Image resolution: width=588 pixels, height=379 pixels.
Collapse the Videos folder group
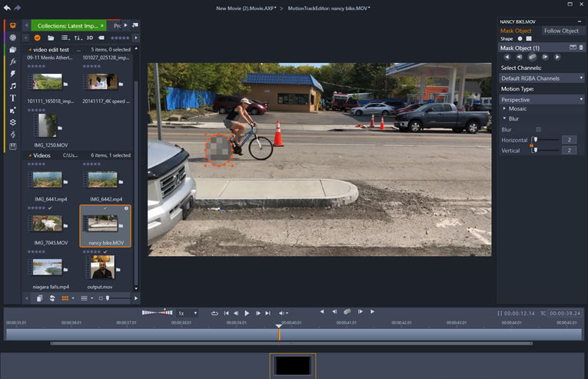pyautogui.click(x=30, y=155)
